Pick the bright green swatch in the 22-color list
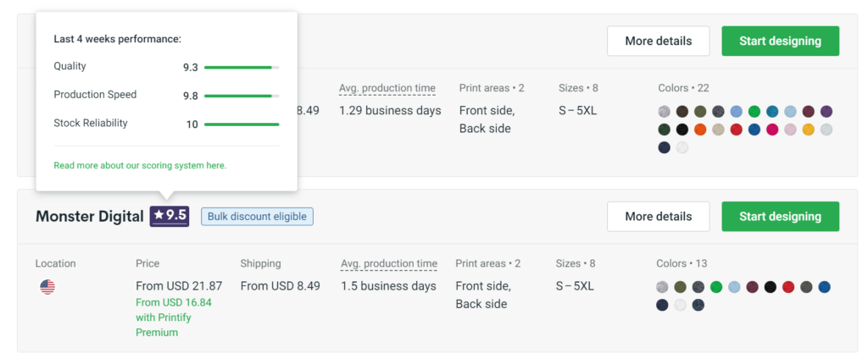This screenshot has height=359, width=868. pos(754,111)
